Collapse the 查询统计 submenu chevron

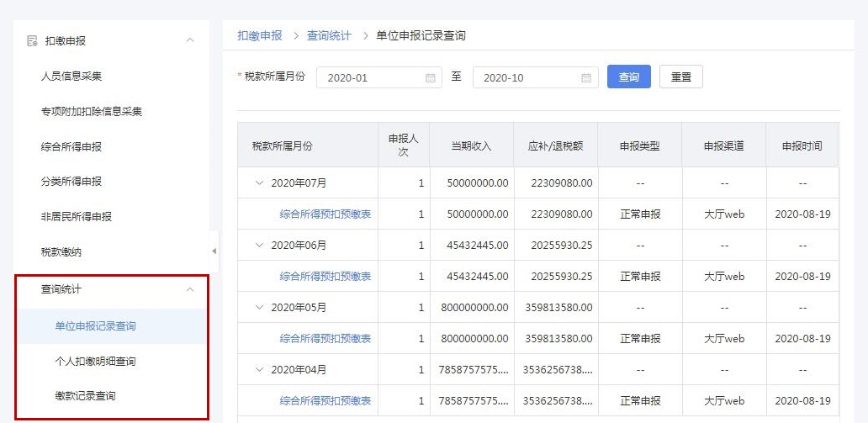(x=190, y=289)
